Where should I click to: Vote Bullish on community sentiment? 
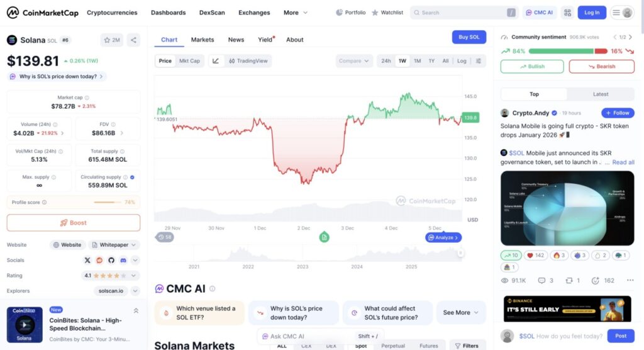(x=532, y=66)
